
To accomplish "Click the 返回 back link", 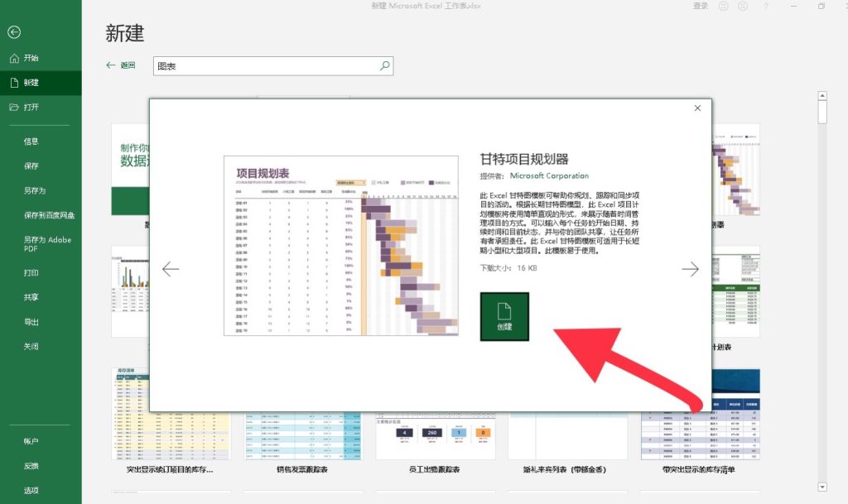I will 121,65.
